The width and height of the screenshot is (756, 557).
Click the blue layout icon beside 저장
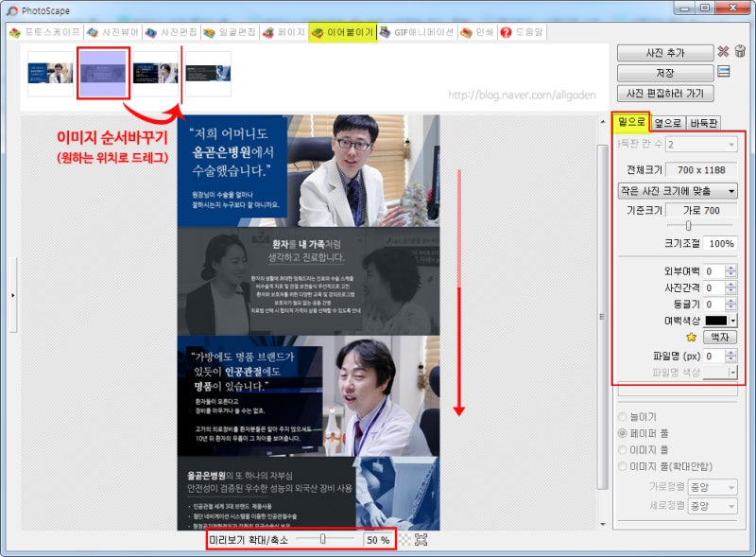tap(724, 72)
